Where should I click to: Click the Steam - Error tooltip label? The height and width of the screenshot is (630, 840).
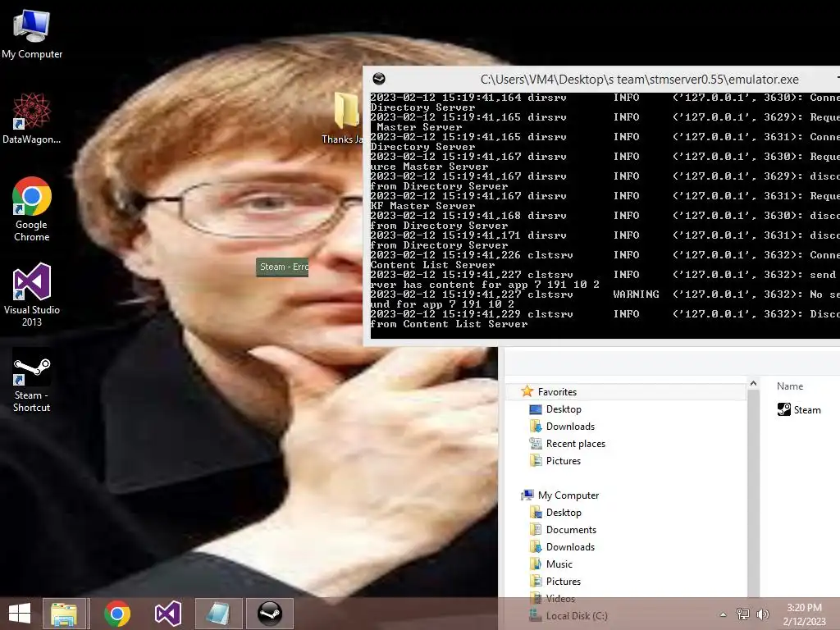tap(282, 267)
